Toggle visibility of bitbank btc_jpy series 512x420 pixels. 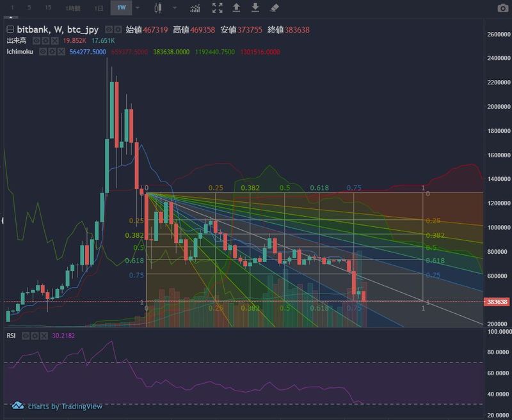point(109,29)
